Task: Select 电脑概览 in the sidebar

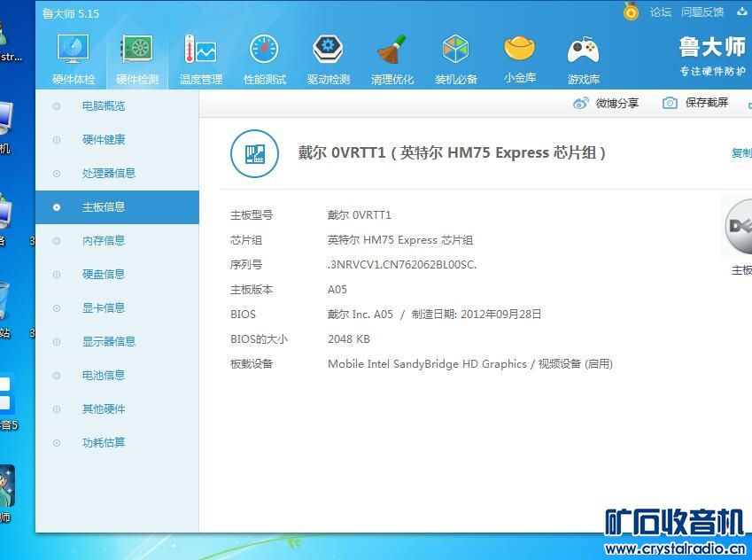Action: coord(104,106)
